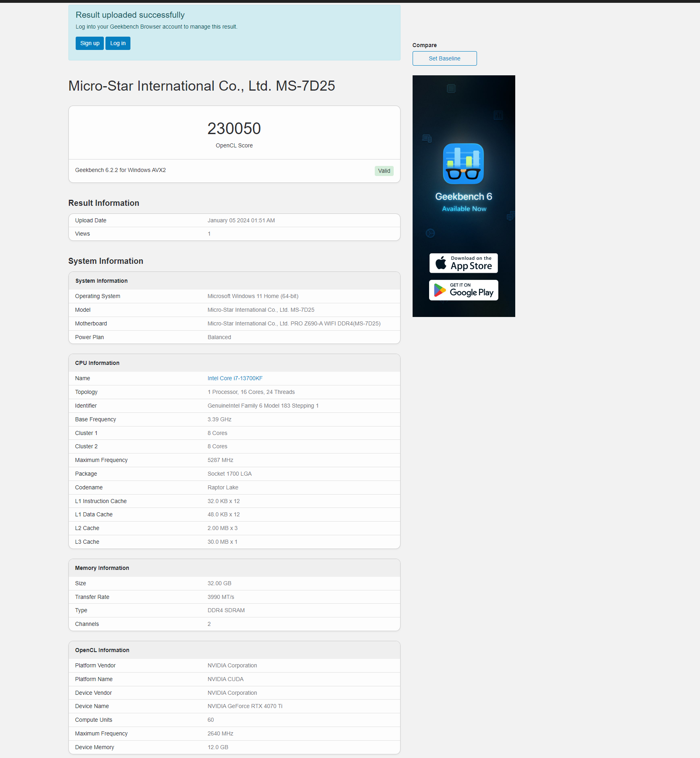The image size is (700, 758).
Task: Click the Cluster 2 row label
Action: pyautogui.click(x=86, y=446)
